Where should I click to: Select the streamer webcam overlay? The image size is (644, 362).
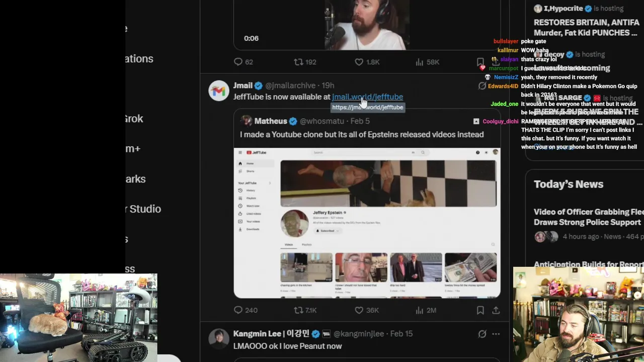click(579, 314)
